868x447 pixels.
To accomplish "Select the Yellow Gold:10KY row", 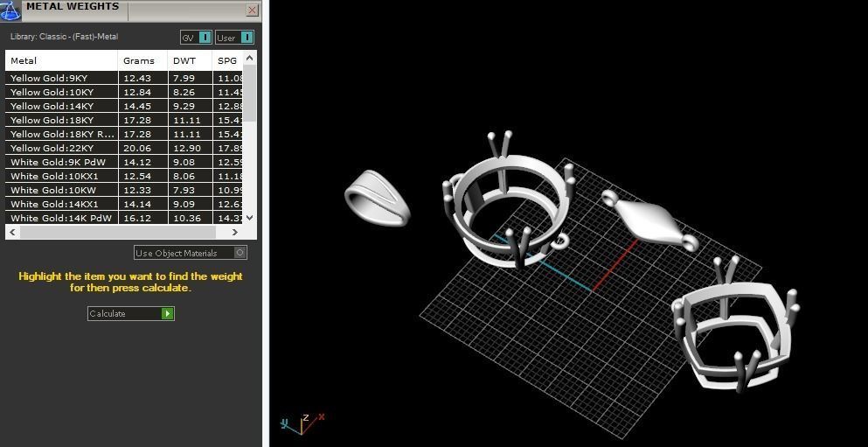I will click(x=124, y=92).
